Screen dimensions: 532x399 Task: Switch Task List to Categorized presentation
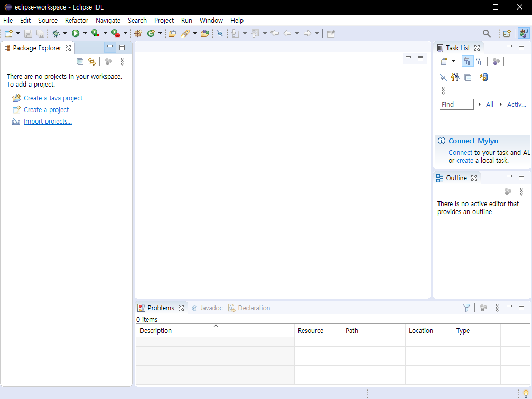point(468,61)
